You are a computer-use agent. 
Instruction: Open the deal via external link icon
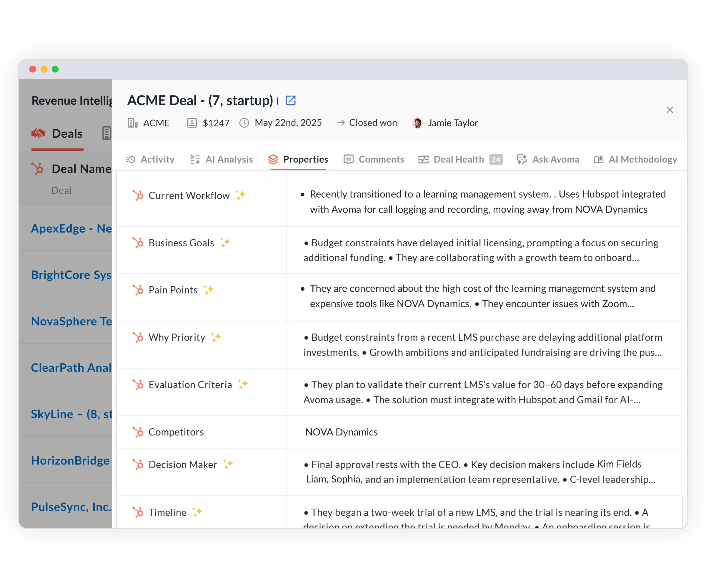point(290,100)
